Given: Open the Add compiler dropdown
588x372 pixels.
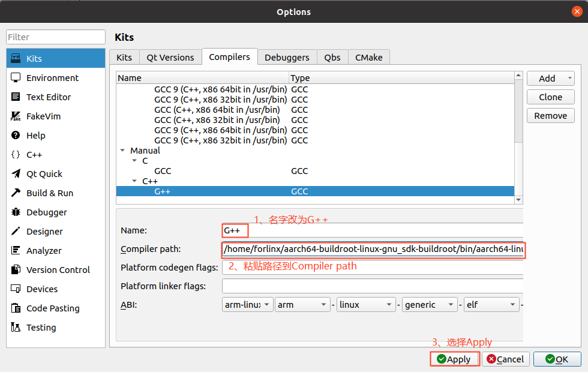Looking at the screenshot, I should point(550,79).
